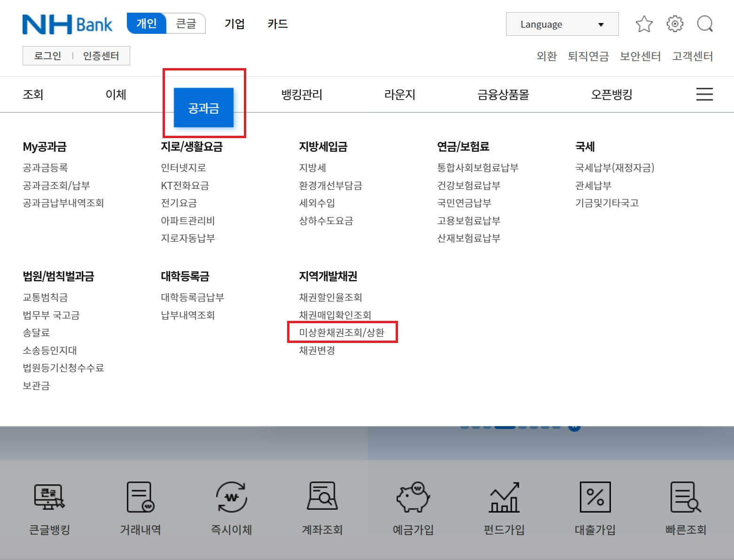734x560 pixels.
Task: Switch to the 카드 tab
Action: click(x=277, y=24)
